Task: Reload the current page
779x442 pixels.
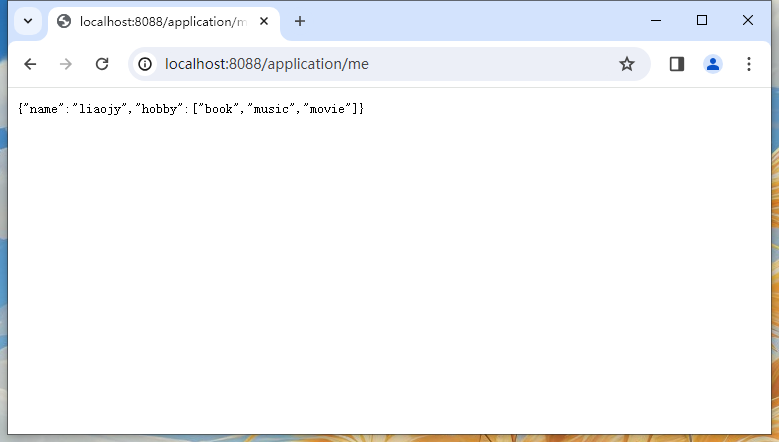Action: [x=102, y=64]
